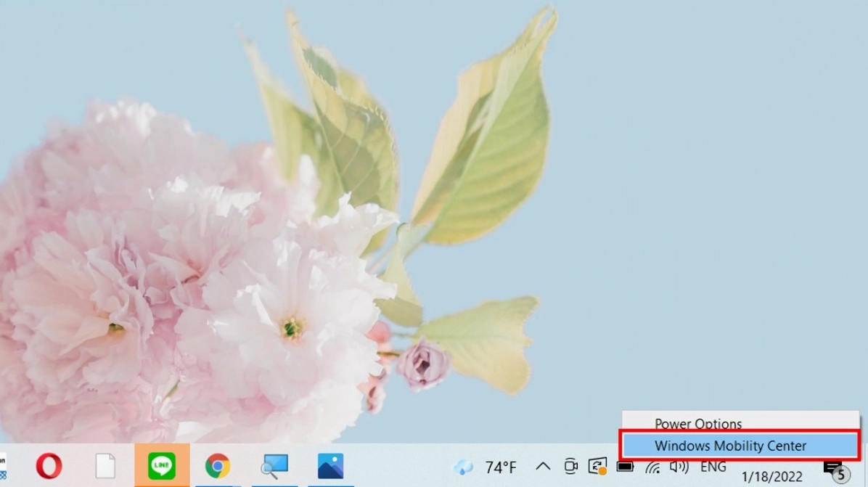Open the LINE app from the taskbar
The height and width of the screenshot is (487, 868).
coord(161,467)
